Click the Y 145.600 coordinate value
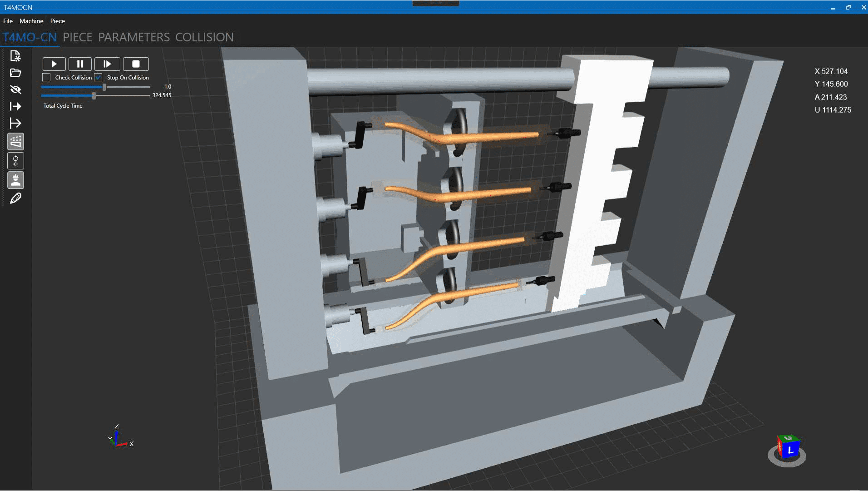The height and width of the screenshot is (491, 868). 831,84
